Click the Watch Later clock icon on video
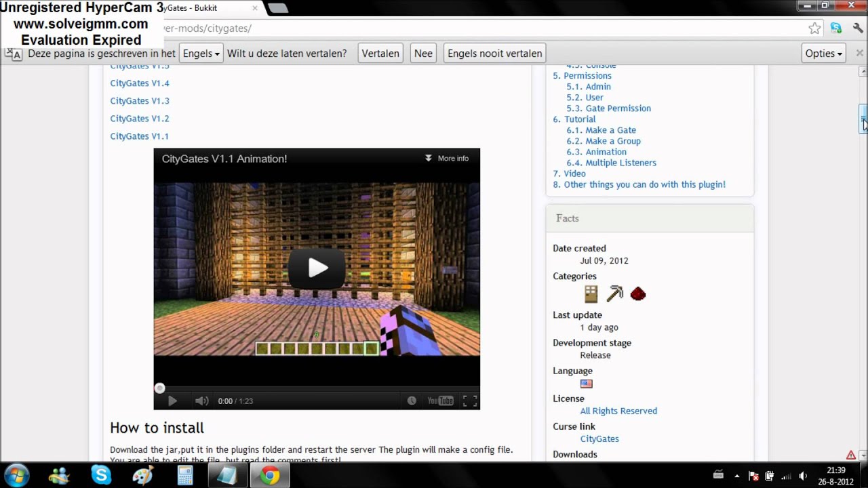868x488 pixels. [x=412, y=401]
